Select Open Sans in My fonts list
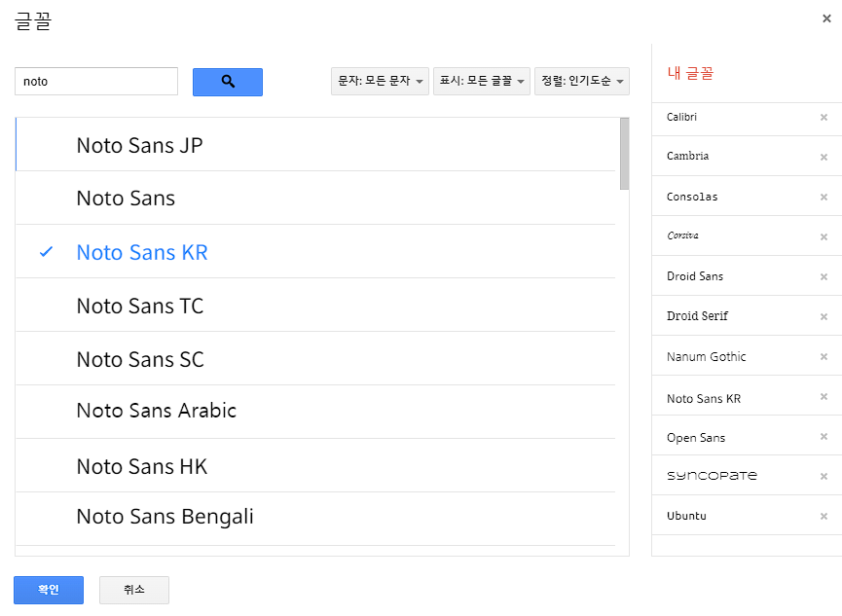Screen dimensions: 842x616 click(x=696, y=438)
